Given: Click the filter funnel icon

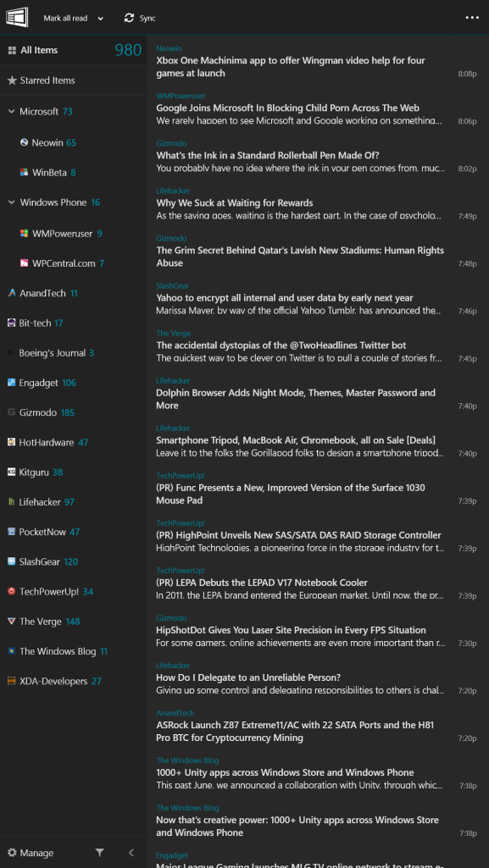Looking at the screenshot, I should tap(99, 853).
